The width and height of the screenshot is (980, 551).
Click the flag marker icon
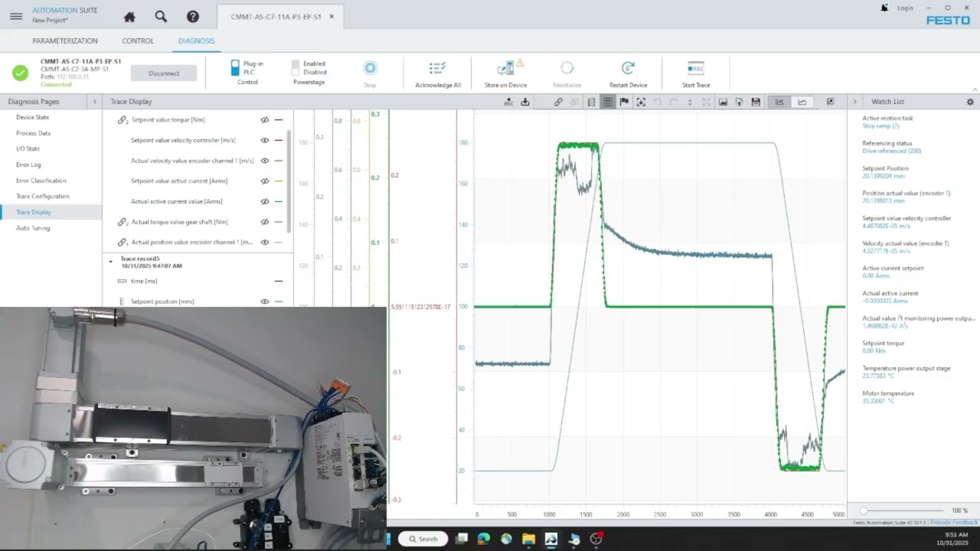click(624, 102)
